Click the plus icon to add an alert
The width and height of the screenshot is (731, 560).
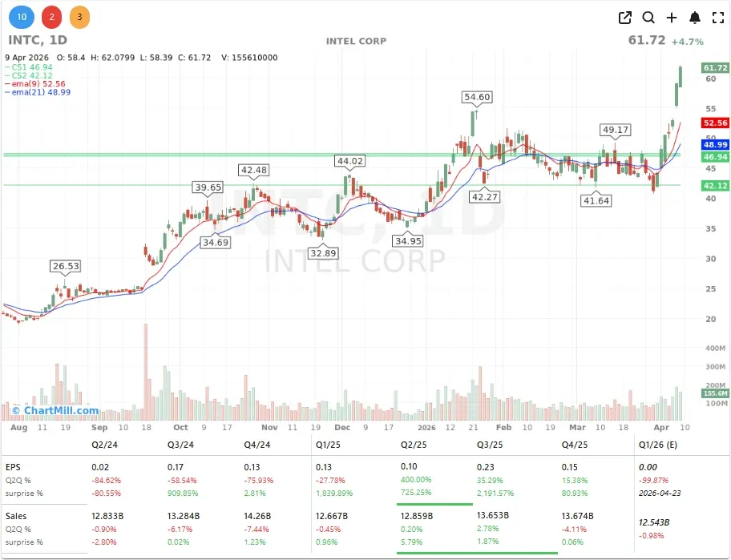pos(672,17)
